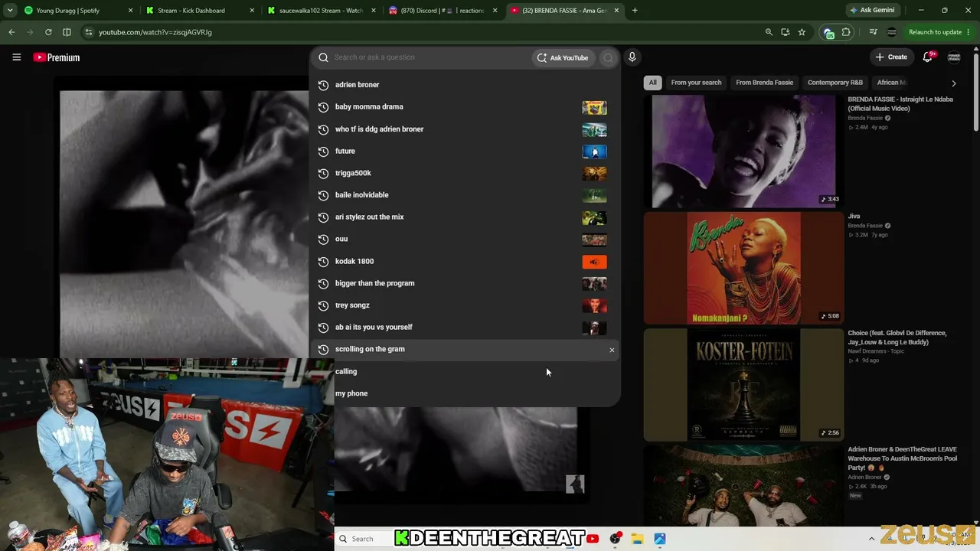980x551 pixels.
Task: Open the tab search dropdown arrow
Action: 10,11
